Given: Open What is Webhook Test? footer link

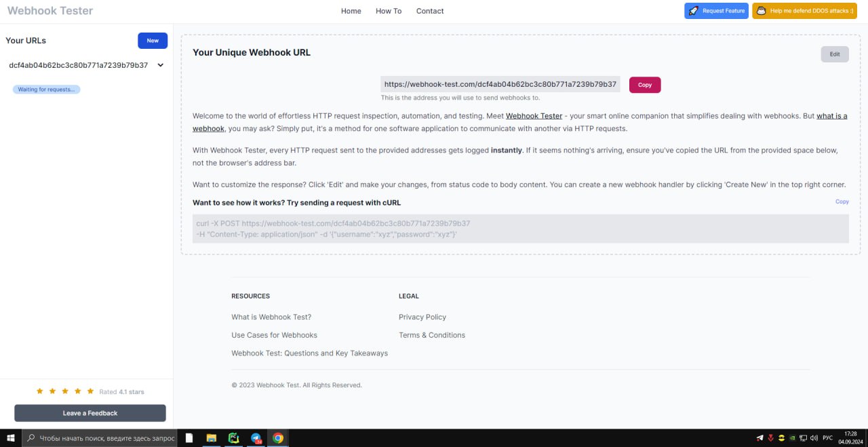Looking at the screenshot, I should pyautogui.click(x=271, y=317).
